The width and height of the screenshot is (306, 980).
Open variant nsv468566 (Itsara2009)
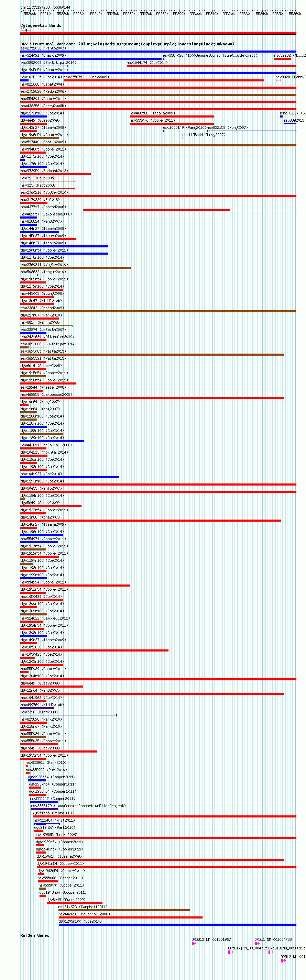coord(152,113)
